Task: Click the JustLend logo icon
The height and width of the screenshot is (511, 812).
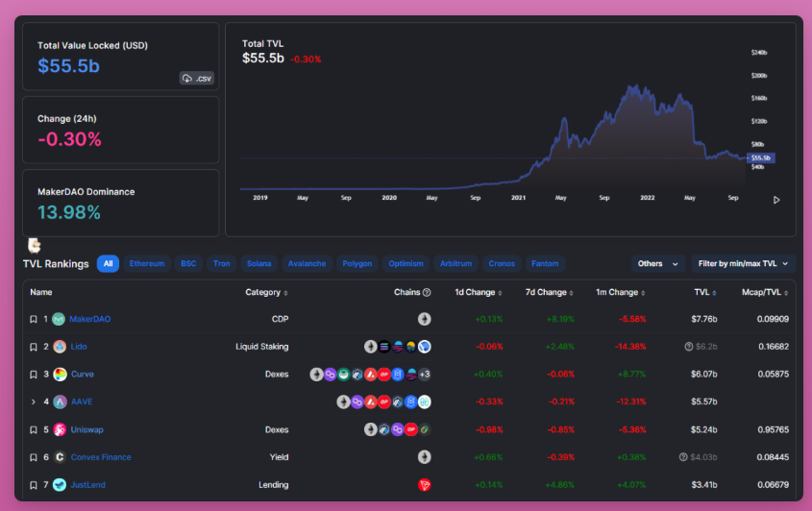Action: [x=60, y=485]
